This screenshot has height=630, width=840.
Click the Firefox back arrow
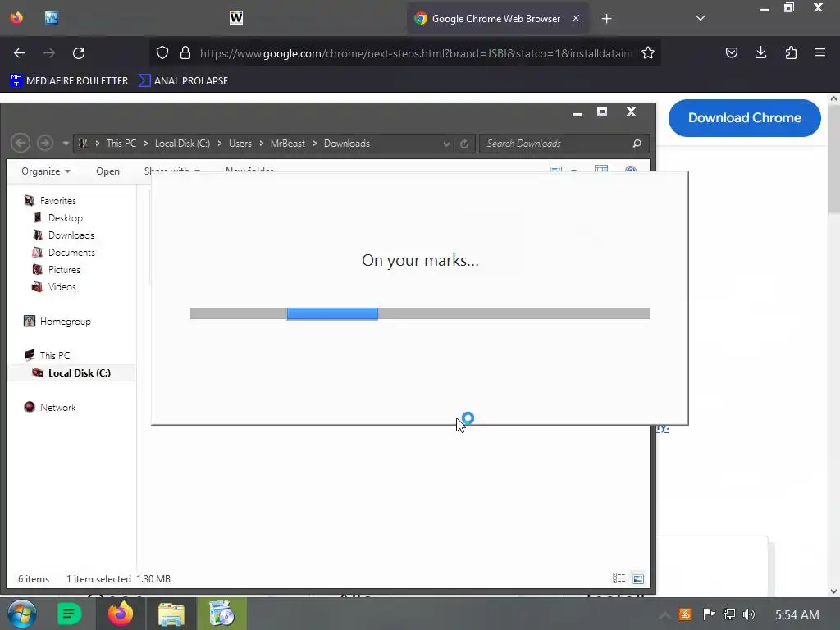tap(20, 53)
